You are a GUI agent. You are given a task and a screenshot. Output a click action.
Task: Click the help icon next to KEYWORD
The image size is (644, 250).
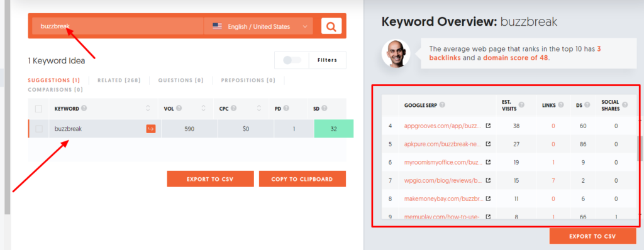pos(84,109)
